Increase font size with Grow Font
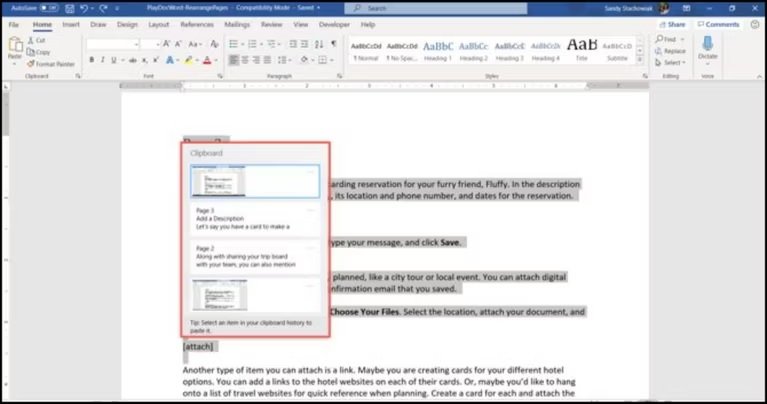This screenshot has width=767, height=404. [x=167, y=44]
